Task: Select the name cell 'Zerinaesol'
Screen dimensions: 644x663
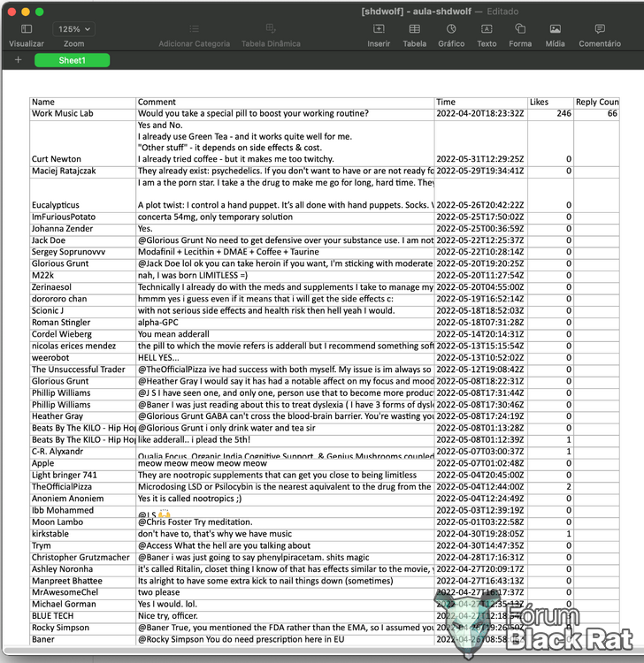Action: point(82,288)
